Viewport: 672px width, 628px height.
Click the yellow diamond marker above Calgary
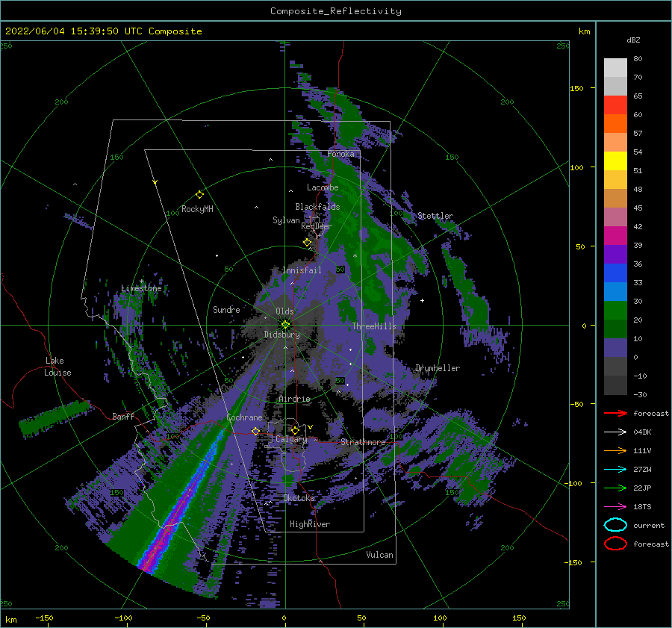pos(295,430)
